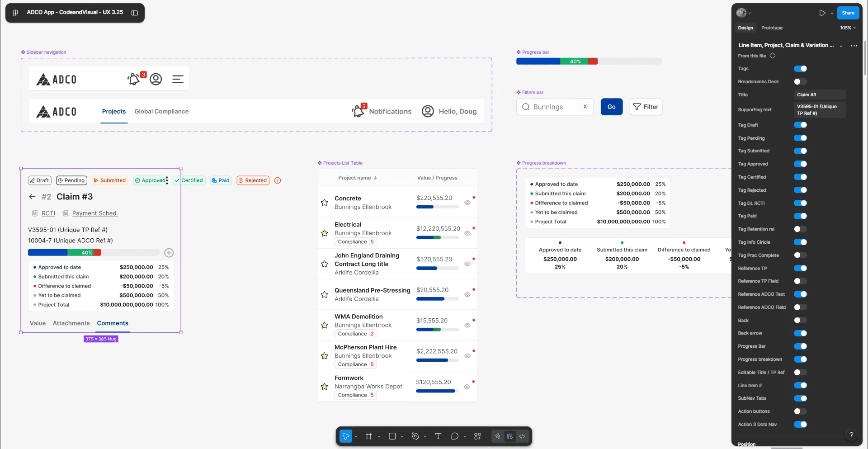Click the Present play icon
868x449 pixels.
(822, 13)
